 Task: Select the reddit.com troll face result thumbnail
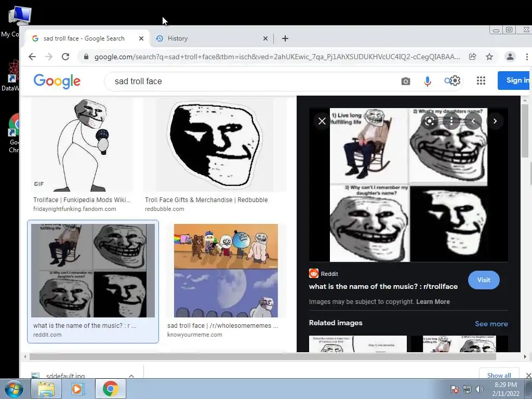pos(93,271)
